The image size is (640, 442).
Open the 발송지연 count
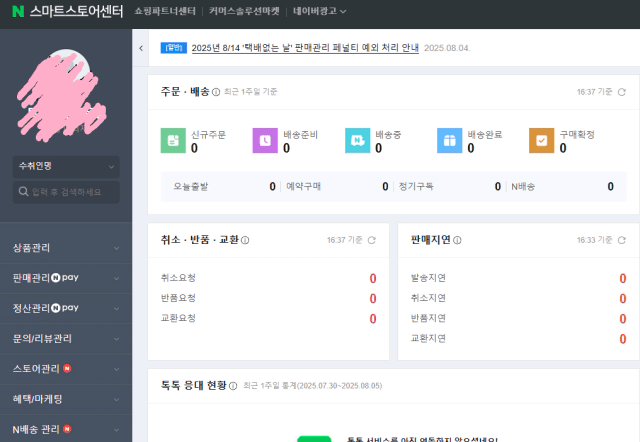(x=622, y=278)
